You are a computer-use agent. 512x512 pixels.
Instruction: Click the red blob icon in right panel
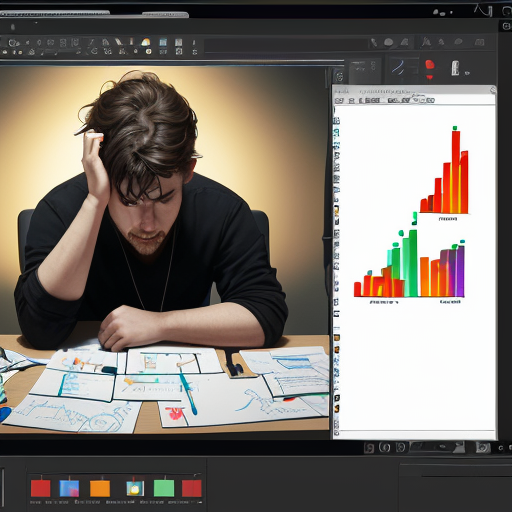point(430,65)
